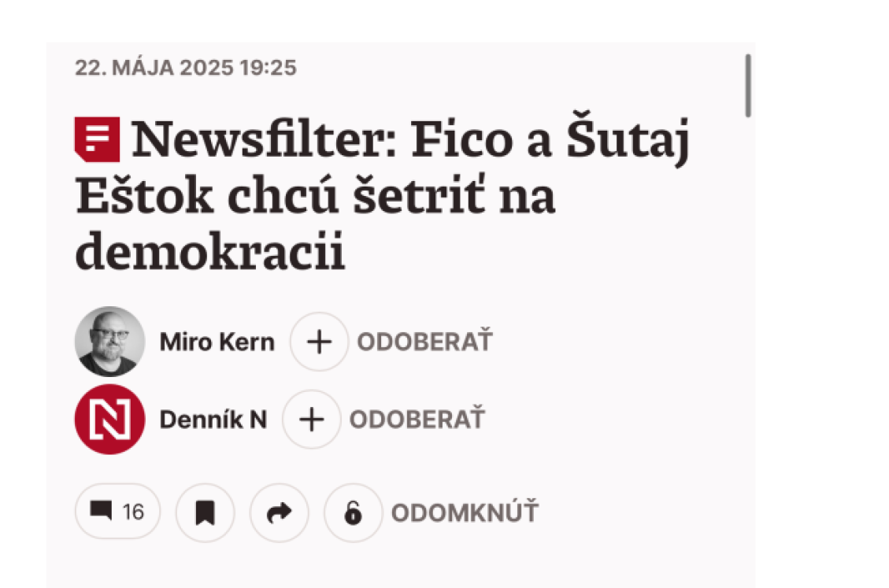Click the plus icon beside Miro Kern
889x588 pixels.
pos(319,342)
